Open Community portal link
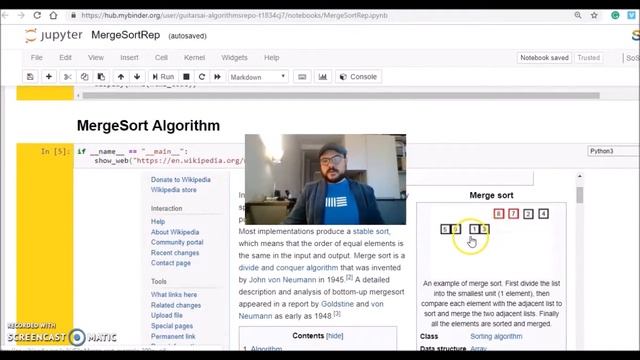The width and height of the screenshot is (640, 360). click(177, 242)
